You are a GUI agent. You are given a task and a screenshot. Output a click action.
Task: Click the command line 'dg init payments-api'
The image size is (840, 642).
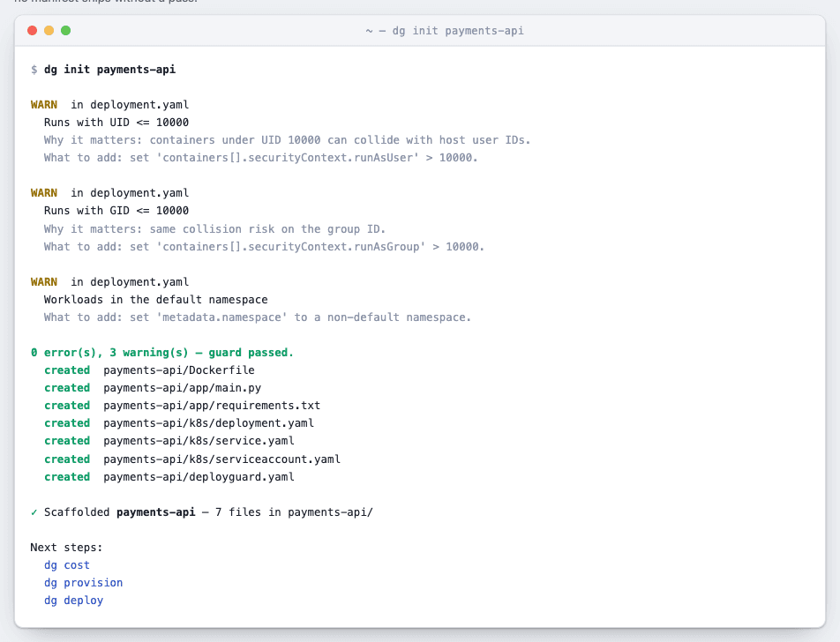click(109, 70)
